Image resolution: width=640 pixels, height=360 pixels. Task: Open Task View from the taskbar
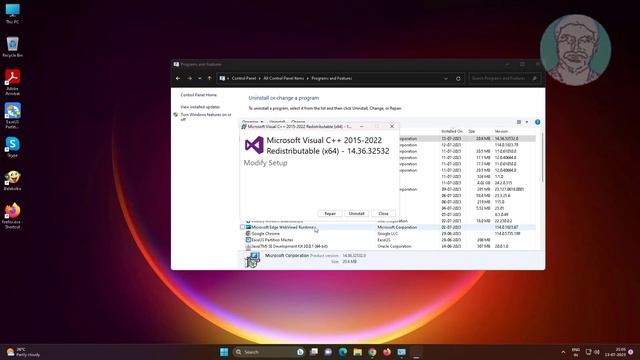click(x=314, y=352)
